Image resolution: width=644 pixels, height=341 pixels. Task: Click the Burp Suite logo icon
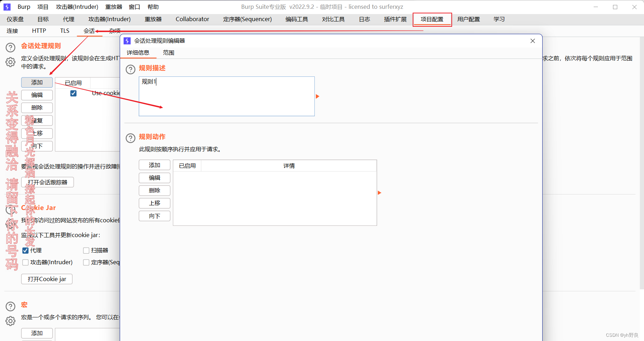[7, 7]
